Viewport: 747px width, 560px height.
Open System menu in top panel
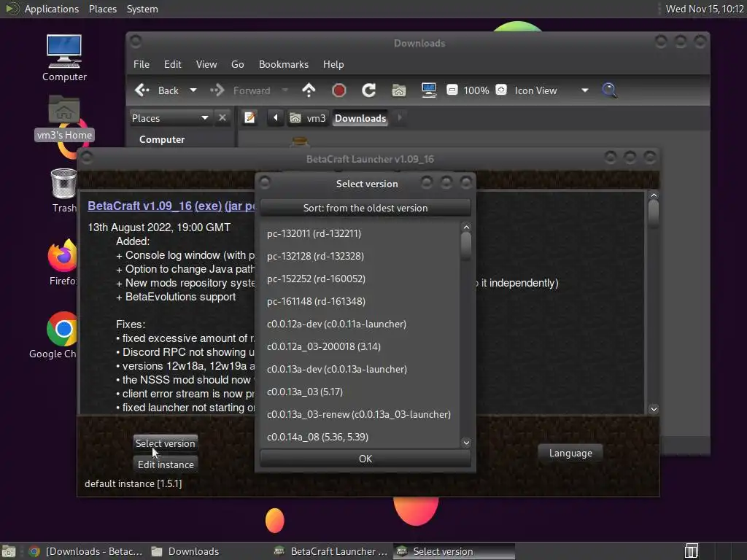point(142,9)
